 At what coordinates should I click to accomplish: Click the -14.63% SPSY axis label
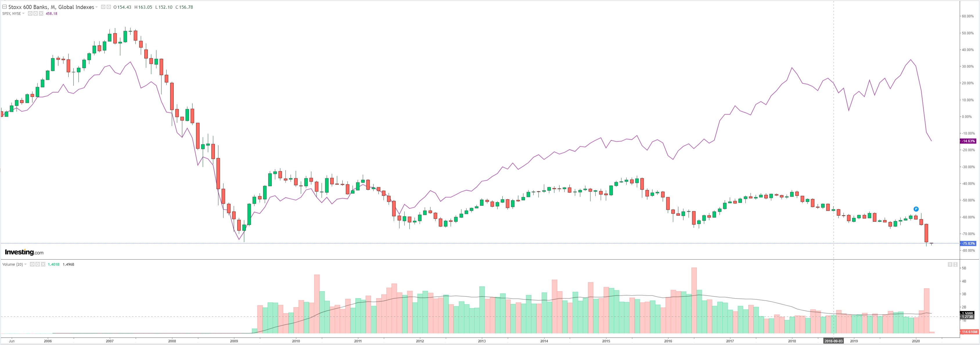968,141
